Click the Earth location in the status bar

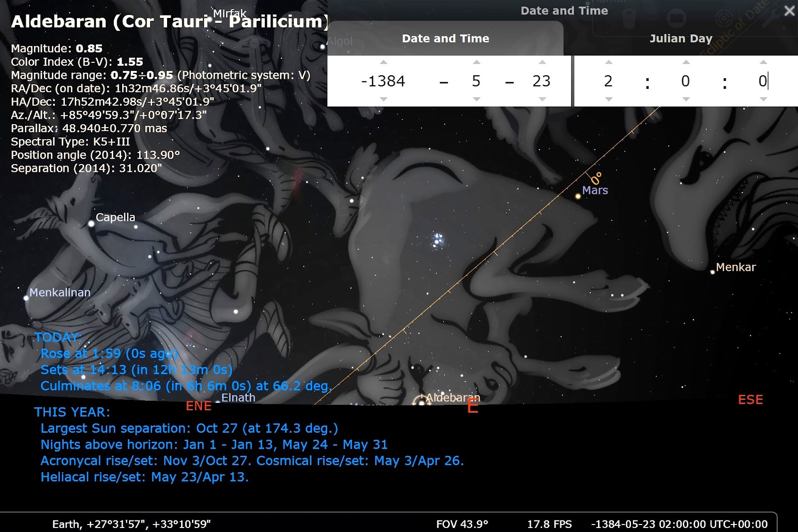tap(131, 524)
